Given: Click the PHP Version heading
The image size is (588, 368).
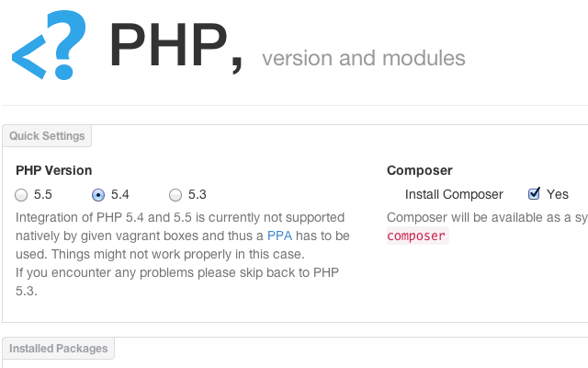Looking at the screenshot, I should pyautogui.click(x=54, y=170).
